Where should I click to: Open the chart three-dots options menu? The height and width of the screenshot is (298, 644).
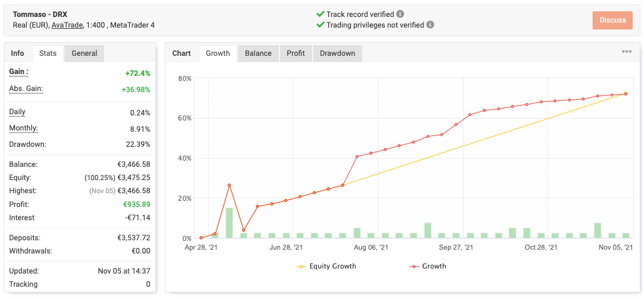(x=626, y=52)
